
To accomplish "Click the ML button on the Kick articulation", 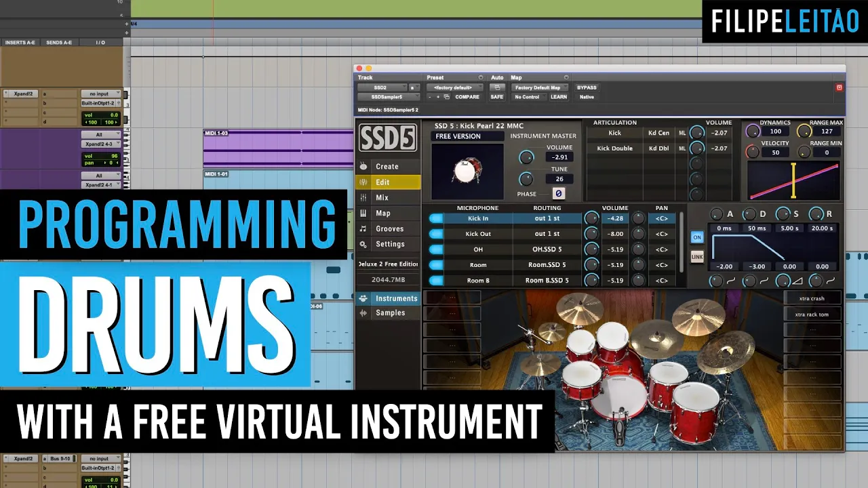I will (682, 133).
